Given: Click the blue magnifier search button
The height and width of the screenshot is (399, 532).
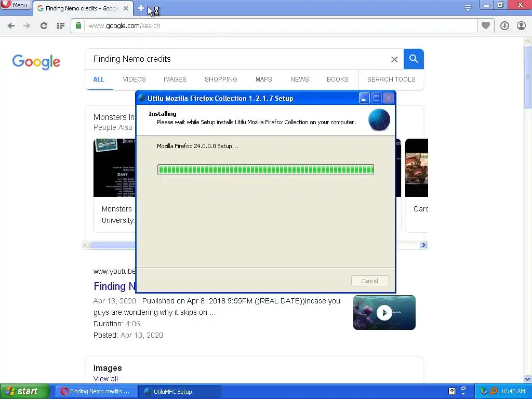Looking at the screenshot, I should point(414,59).
